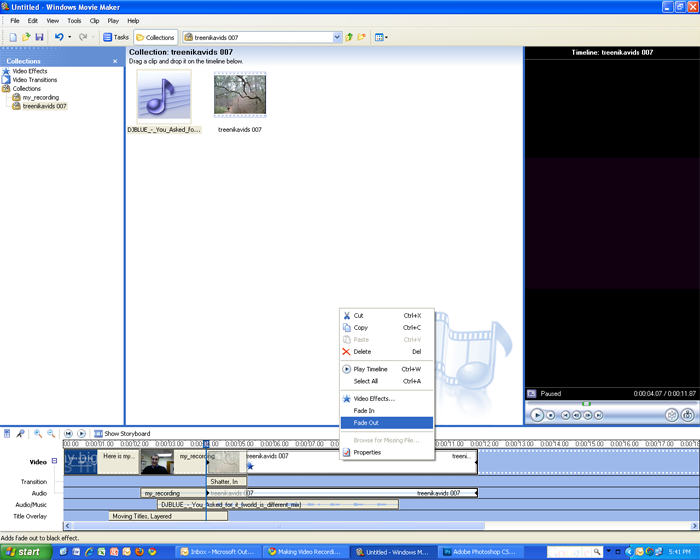Choose Play Timeline from context menu
This screenshot has height=560, width=700.
tap(387, 369)
